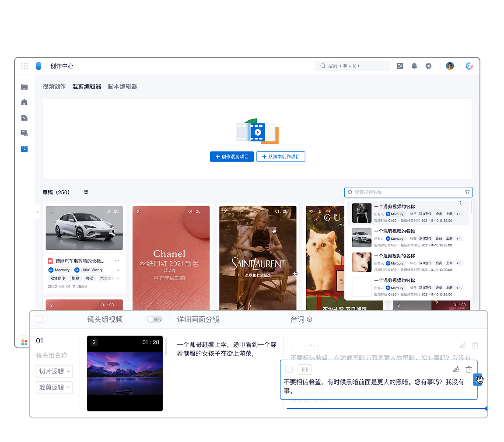504x442 pixels.
Task: Expand owners list chevron on car card
Action: 118,270
